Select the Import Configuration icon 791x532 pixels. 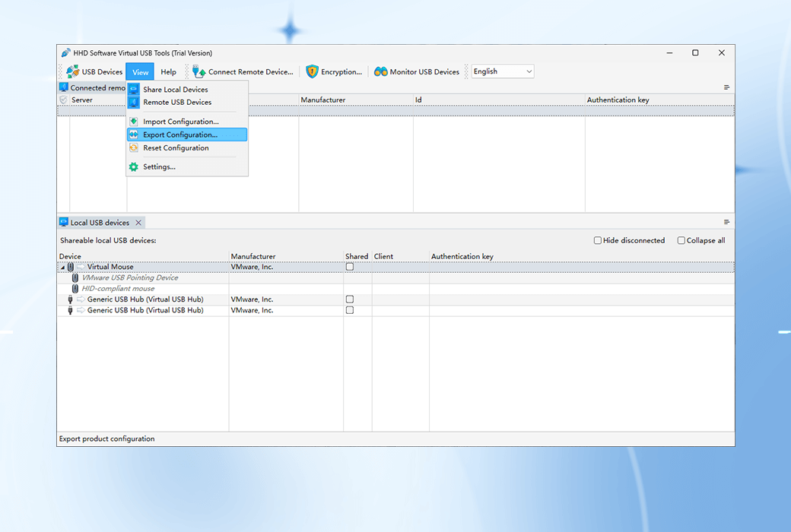pyautogui.click(x=135, y=121)
